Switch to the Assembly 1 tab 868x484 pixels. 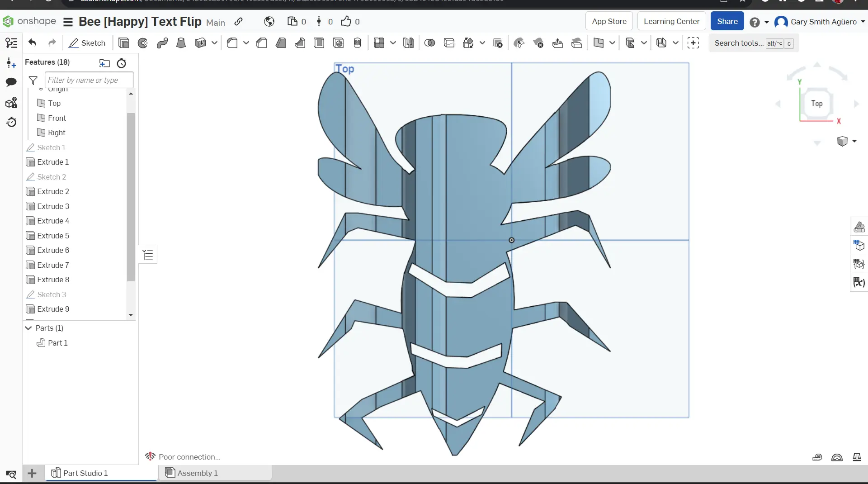(197, 473)
